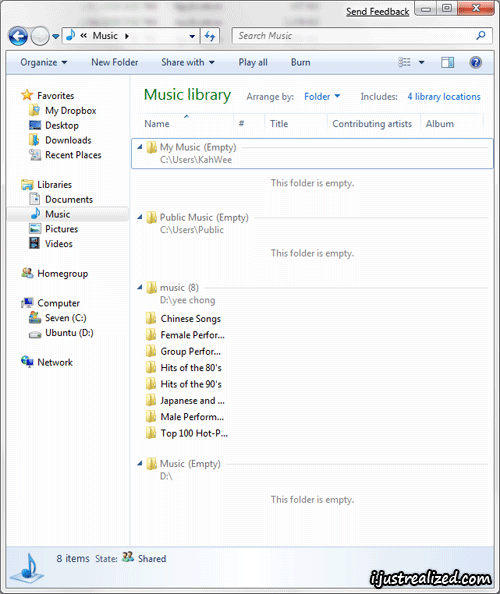
Task: Expand the Music breadcrumb arrow
Action: pos(127,36)
